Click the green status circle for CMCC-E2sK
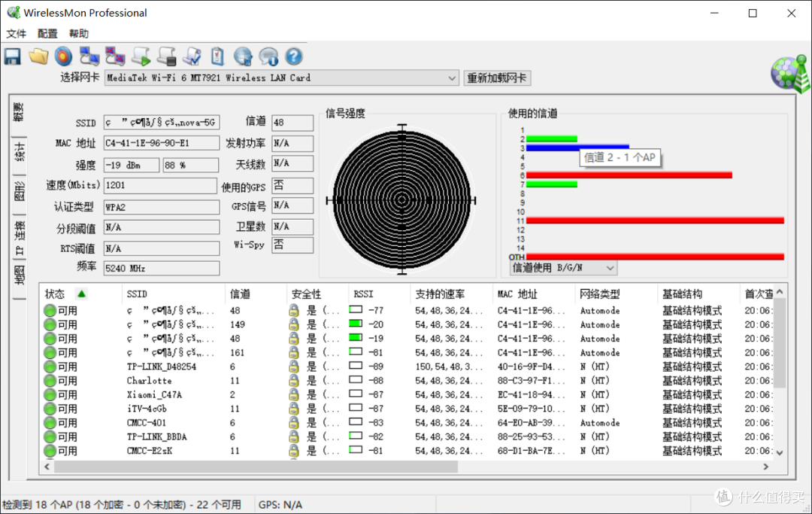This screenshot has width=812, height=514. (50, 451)
